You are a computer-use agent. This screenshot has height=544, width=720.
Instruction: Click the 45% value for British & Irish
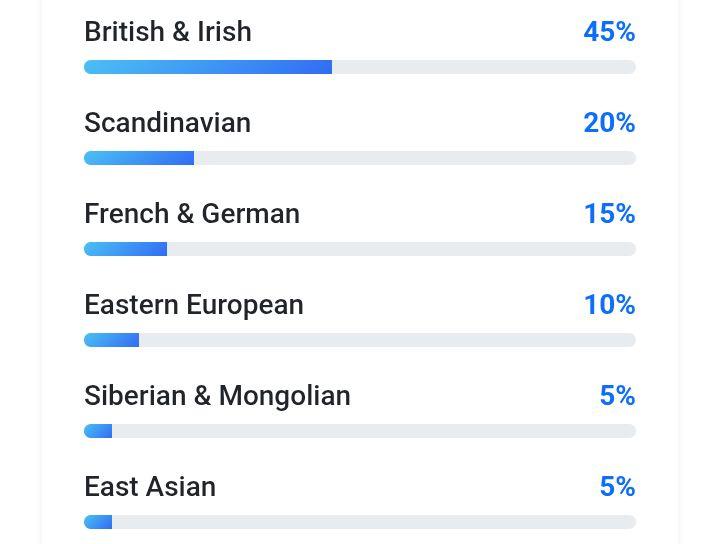(x=609, y=32)
